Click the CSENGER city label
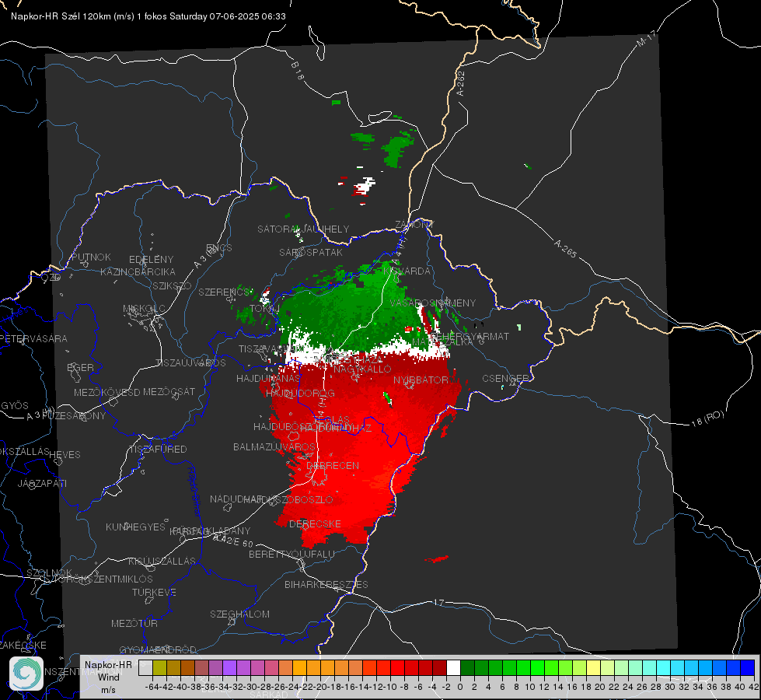Image resolution: width=761 pixels, height=700 pixels. coord(505,378)
